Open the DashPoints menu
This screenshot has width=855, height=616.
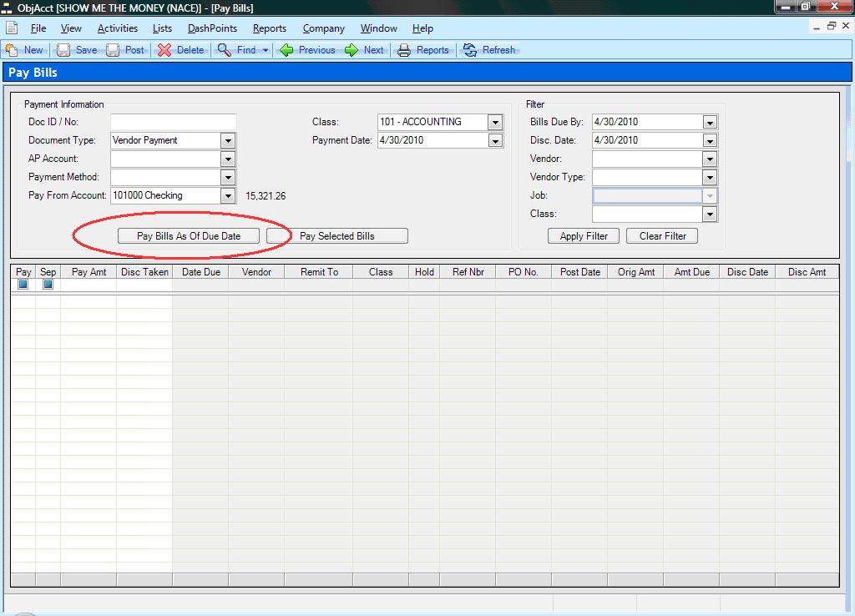(212, 28)
